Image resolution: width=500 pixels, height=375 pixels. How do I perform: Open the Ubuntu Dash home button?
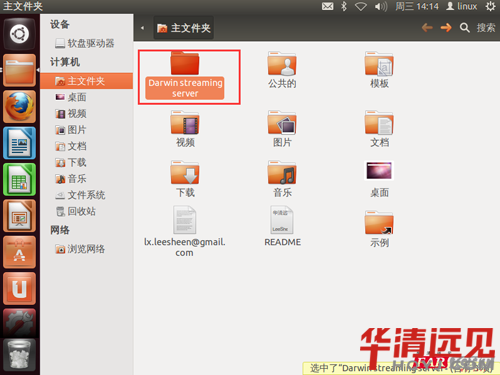click(19, 34)
